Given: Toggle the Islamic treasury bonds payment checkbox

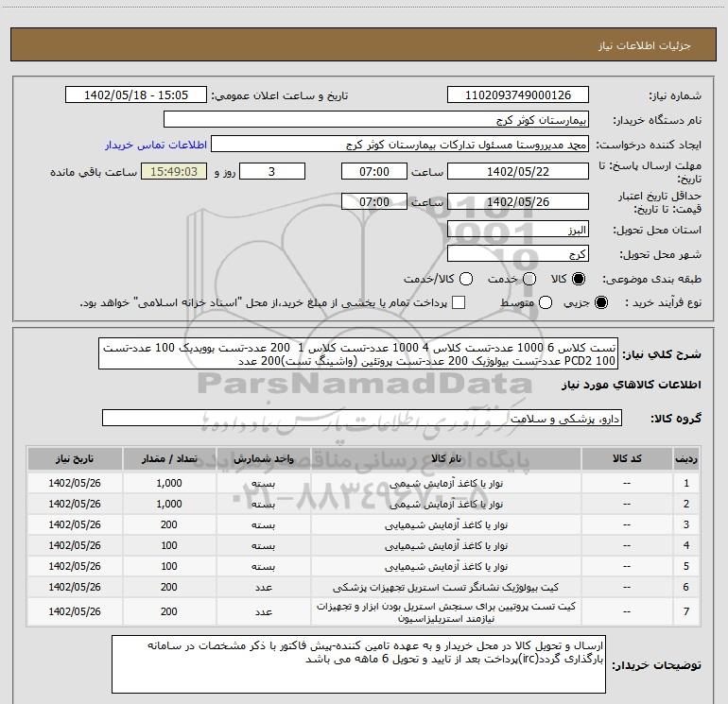Looking at the screenshot, I should [459, 302].
